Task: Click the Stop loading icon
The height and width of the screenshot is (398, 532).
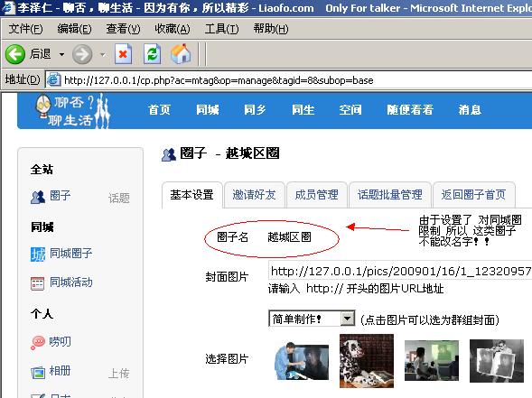Action: pyautogui.click(x=123, y=54)
